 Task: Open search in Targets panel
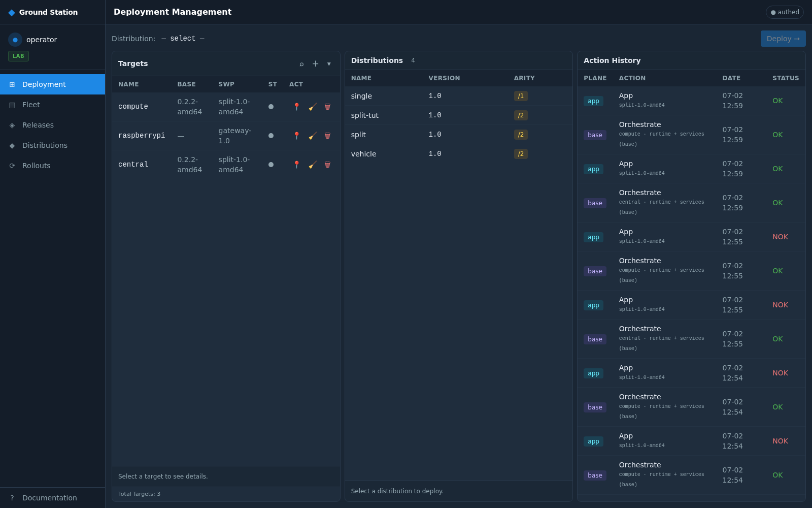pos(301,63)
